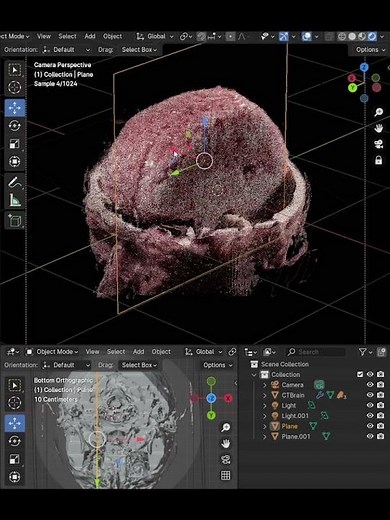
Task: Switch to solid viewport shading
Action: coord(352,36)
